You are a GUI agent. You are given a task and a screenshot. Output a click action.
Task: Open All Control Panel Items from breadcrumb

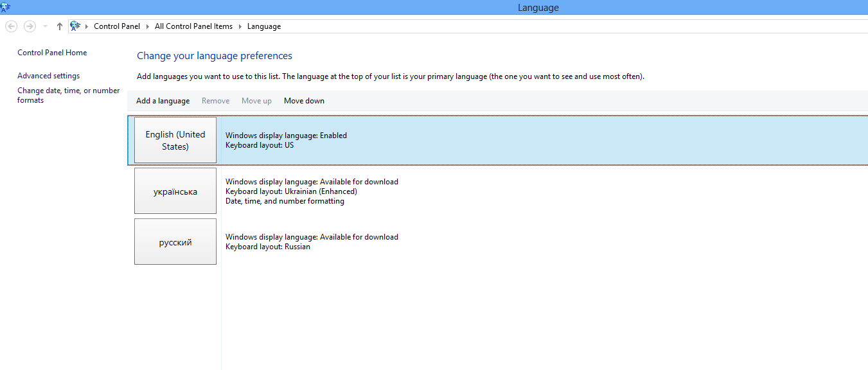[193, 26]
